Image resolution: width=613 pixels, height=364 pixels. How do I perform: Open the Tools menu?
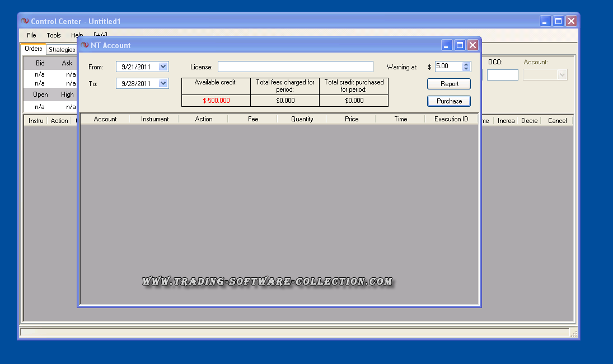click(54, 35)
